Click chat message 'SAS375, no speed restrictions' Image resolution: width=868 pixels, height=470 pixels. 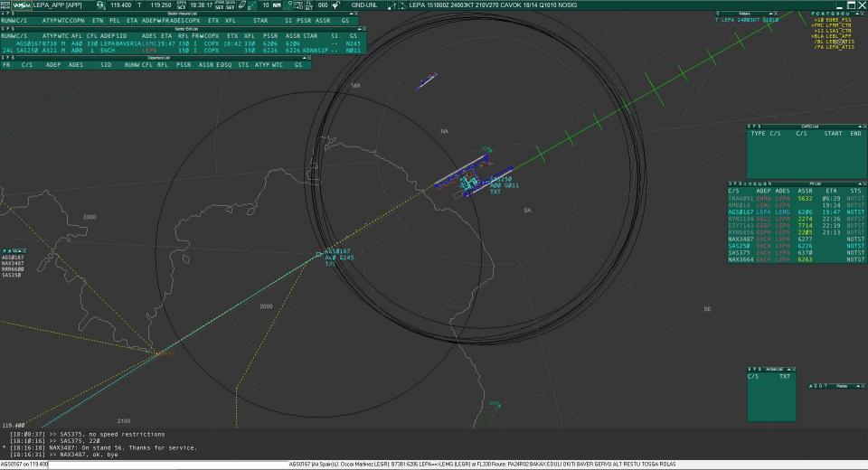(113, 435)
